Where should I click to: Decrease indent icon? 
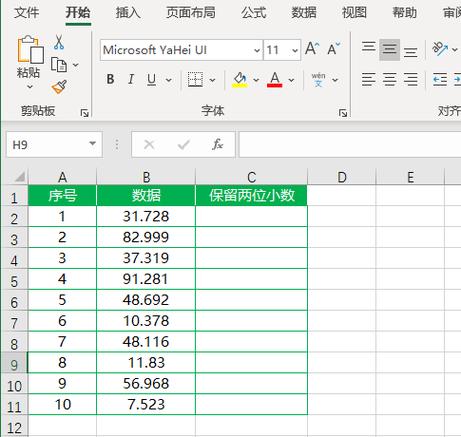pos(440,80)
